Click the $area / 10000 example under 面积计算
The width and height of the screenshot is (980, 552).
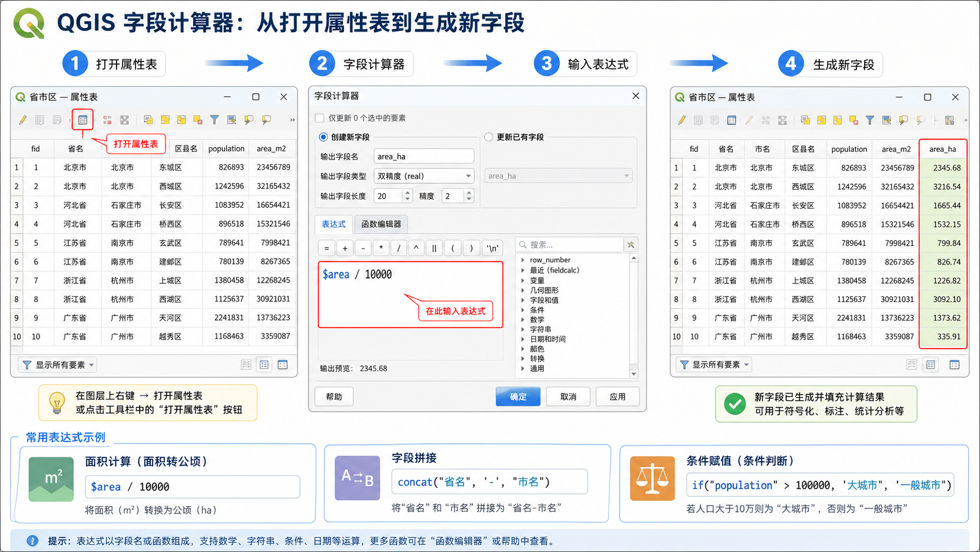(x=192, y=487)
